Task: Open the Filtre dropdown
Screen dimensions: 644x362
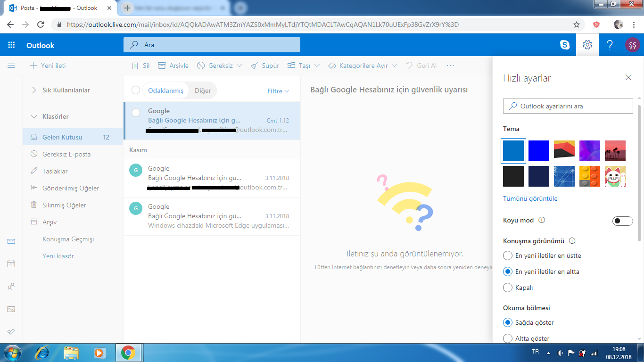Action: [x=278, y=91]
